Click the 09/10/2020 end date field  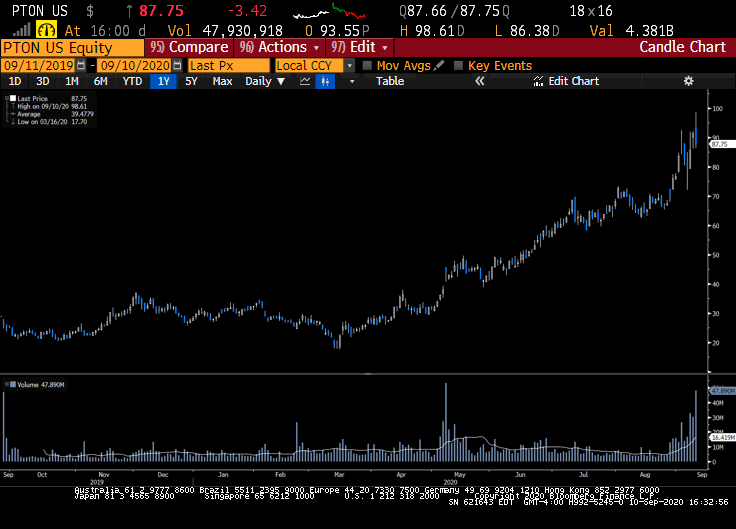135,65
